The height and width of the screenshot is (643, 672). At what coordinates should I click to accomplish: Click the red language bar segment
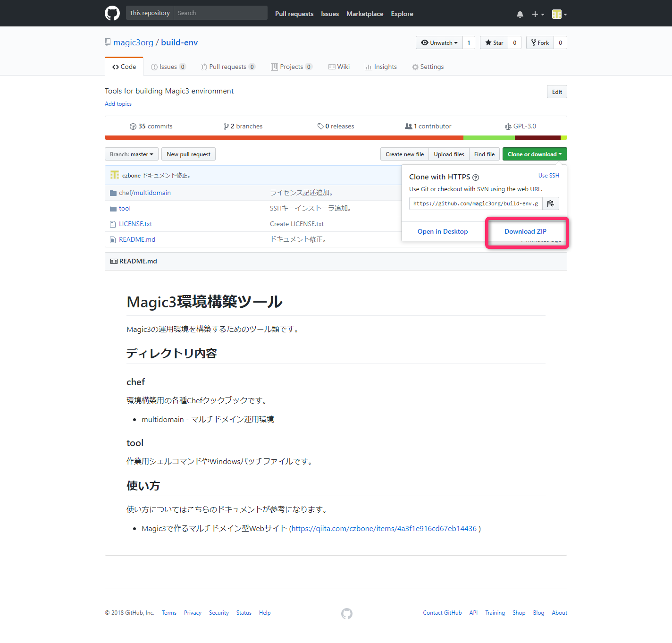284,138
